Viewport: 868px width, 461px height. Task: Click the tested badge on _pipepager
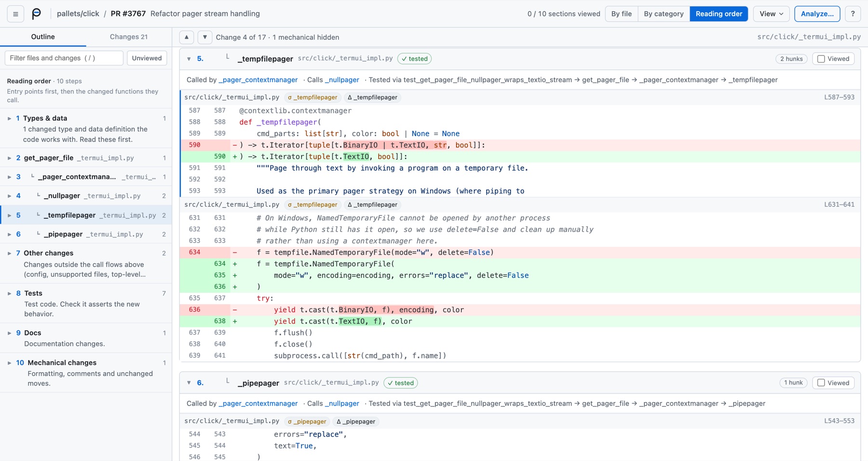tap(401, 383)
